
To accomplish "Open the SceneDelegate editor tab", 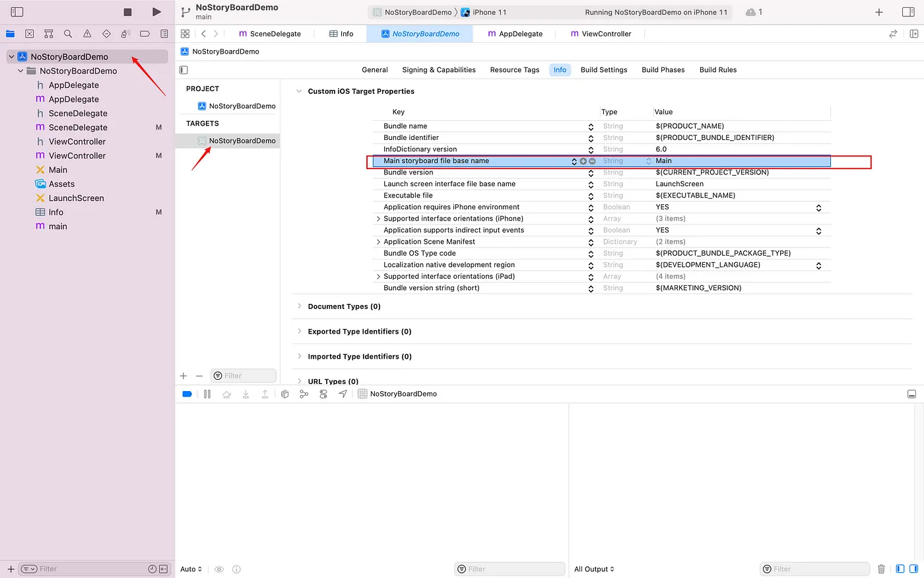I will click(x=270, y=34).
